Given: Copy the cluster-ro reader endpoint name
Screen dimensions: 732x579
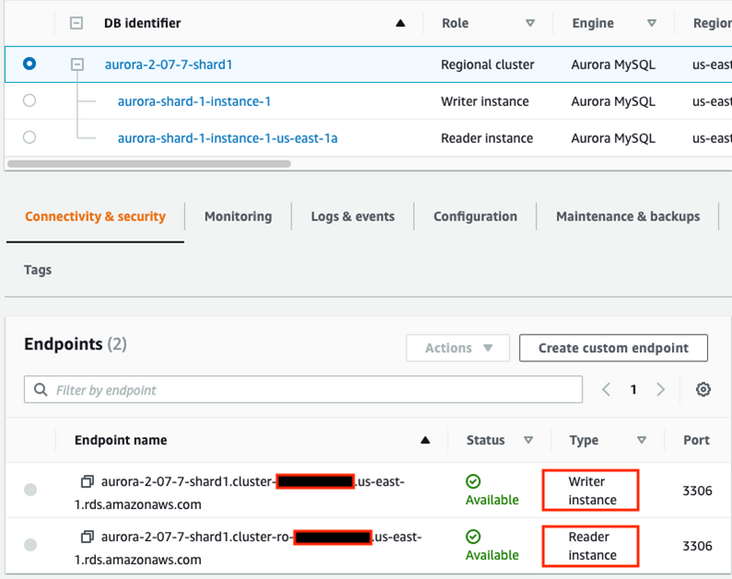Looking at the screenshot, I should tap(87, 537).
